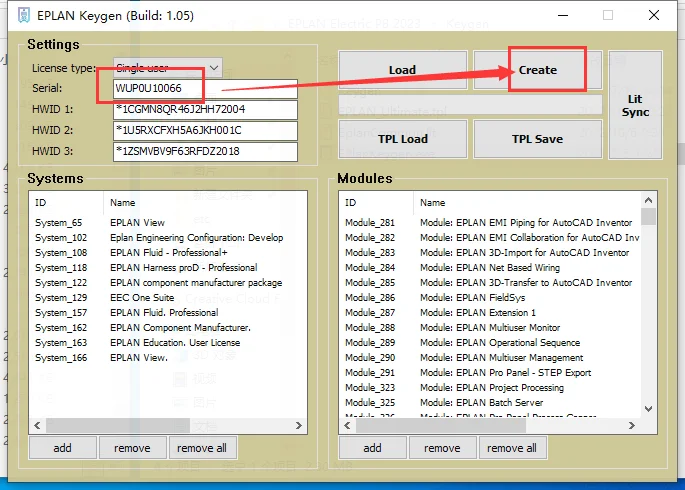Click the TPL Load button

click(x=402, y=139)
